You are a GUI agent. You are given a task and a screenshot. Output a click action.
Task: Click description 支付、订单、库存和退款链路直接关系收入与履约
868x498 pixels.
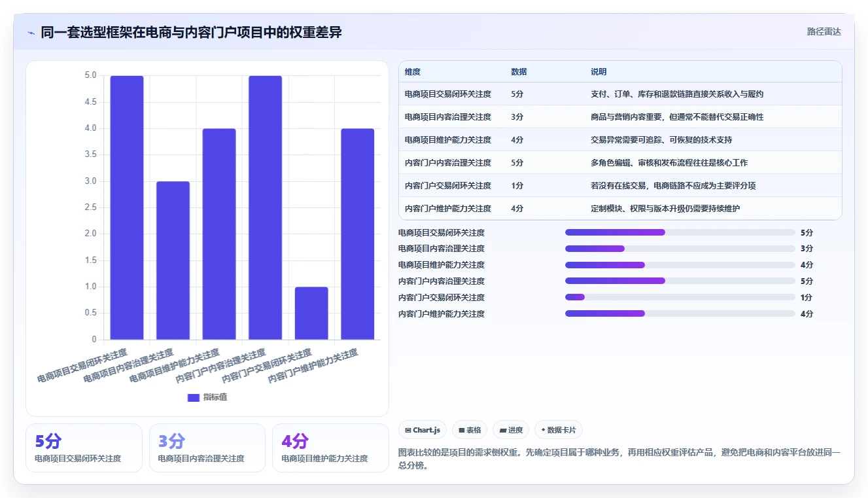[677, 94]
